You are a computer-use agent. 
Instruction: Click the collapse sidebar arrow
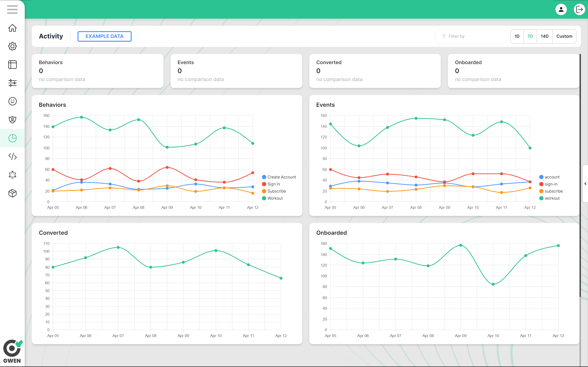point(585,183)
